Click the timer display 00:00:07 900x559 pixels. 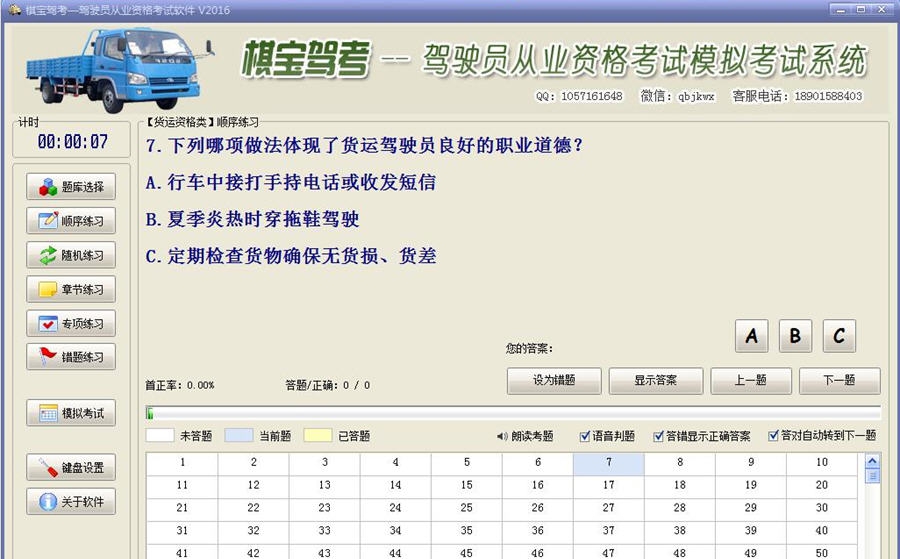[x=73, y=142]
